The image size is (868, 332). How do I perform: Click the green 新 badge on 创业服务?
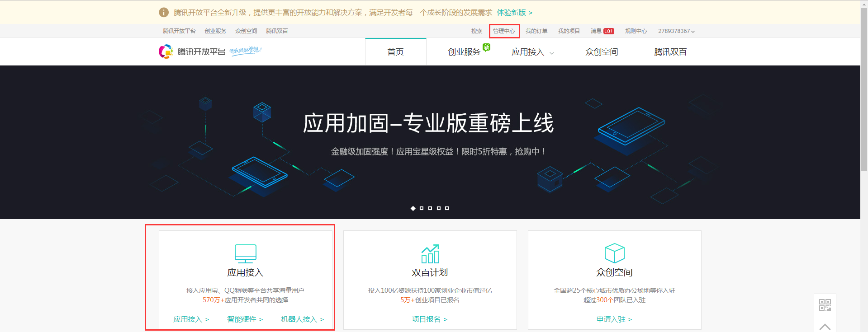pyautogui.click(x=487, y=47)
